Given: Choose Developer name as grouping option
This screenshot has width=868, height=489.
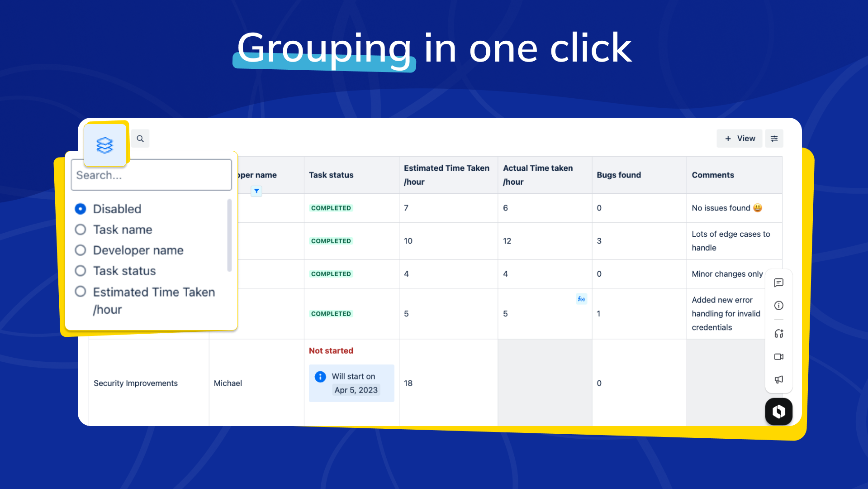Looking at the screenshot, I should [x=81, y=250].
